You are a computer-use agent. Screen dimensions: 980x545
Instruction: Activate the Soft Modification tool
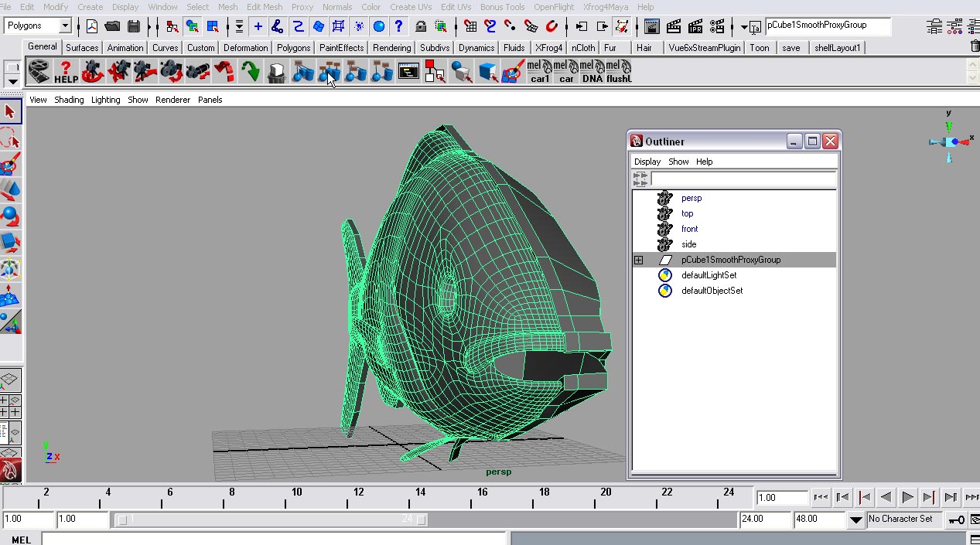point(10,295)
